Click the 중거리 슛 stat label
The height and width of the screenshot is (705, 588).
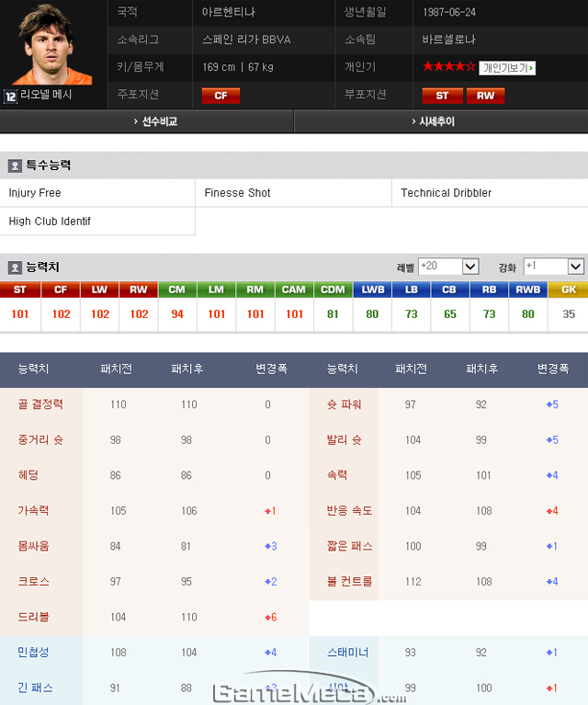tap(40, 439)
